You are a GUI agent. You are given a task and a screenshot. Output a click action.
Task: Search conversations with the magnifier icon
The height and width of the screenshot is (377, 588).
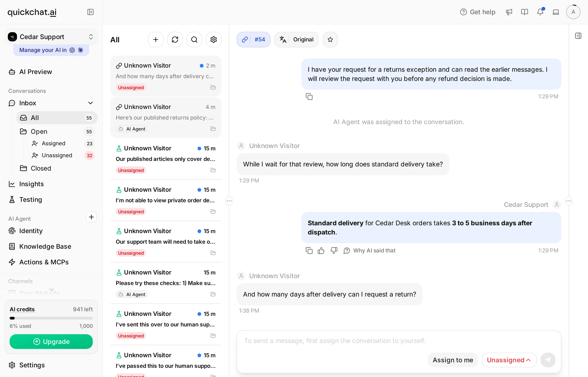pos(194,39)
